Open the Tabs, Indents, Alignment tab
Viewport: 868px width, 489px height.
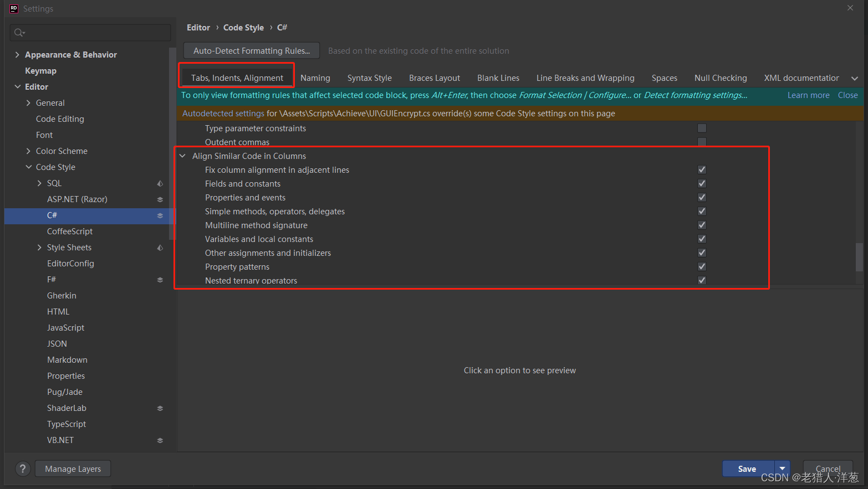click(237, 78)
